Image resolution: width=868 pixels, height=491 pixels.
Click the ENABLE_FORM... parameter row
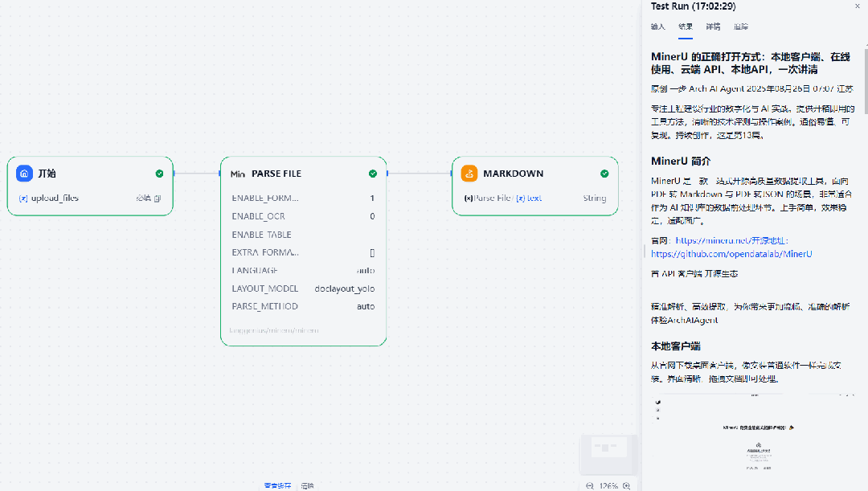[x=303, y=198]
